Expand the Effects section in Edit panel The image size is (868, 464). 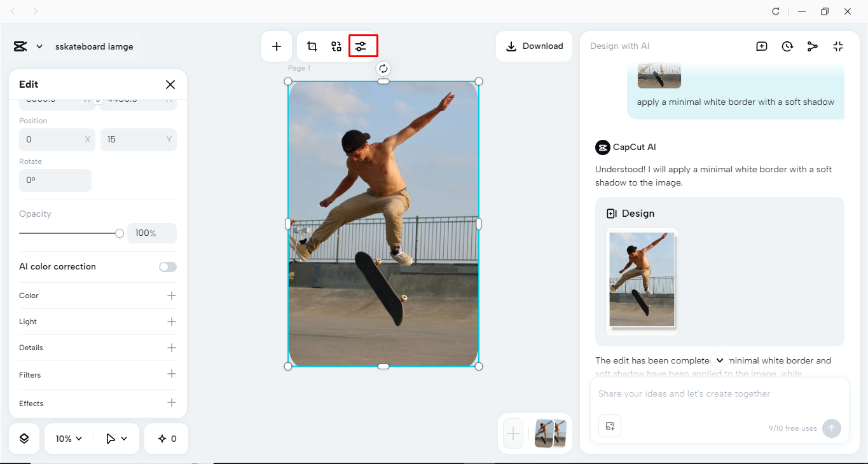[171, 402]
